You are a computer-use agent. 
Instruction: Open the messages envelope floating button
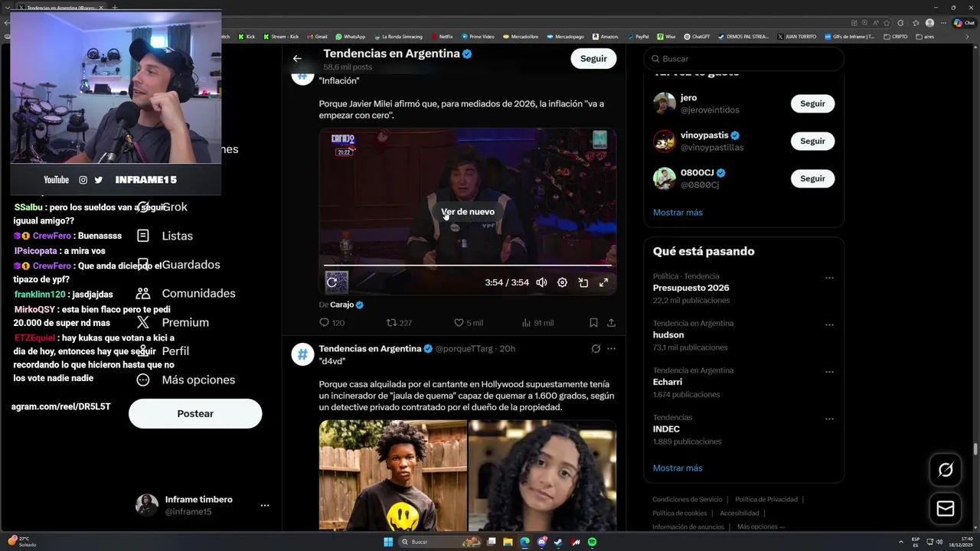tap(946, 508)
